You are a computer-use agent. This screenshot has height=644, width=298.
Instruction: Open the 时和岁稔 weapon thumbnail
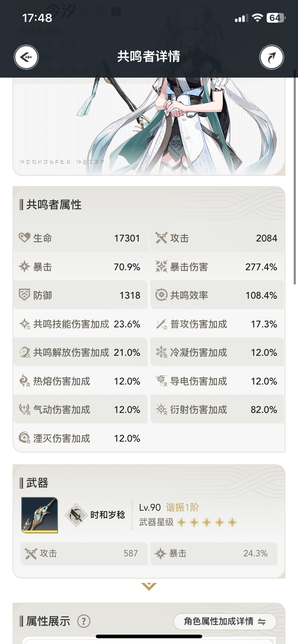click(40, 515)
